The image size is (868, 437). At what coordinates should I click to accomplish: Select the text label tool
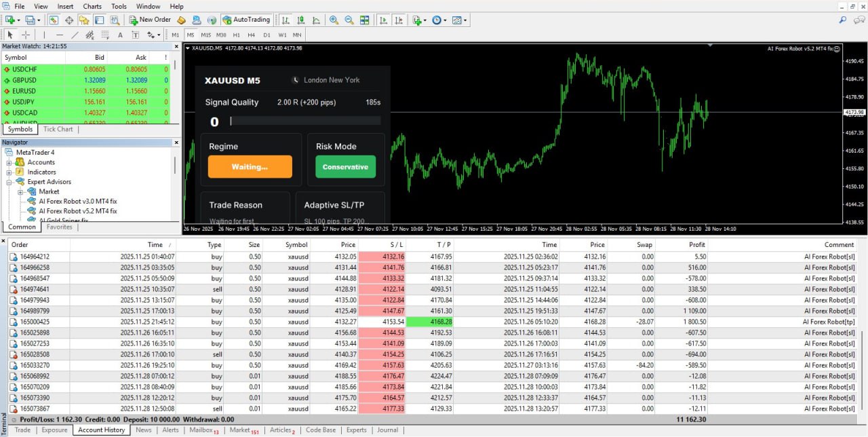tap(136, 34)
